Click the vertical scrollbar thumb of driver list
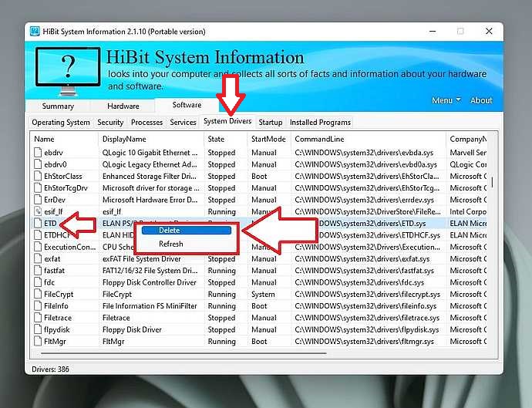The image size is (532, 408). 492,182
